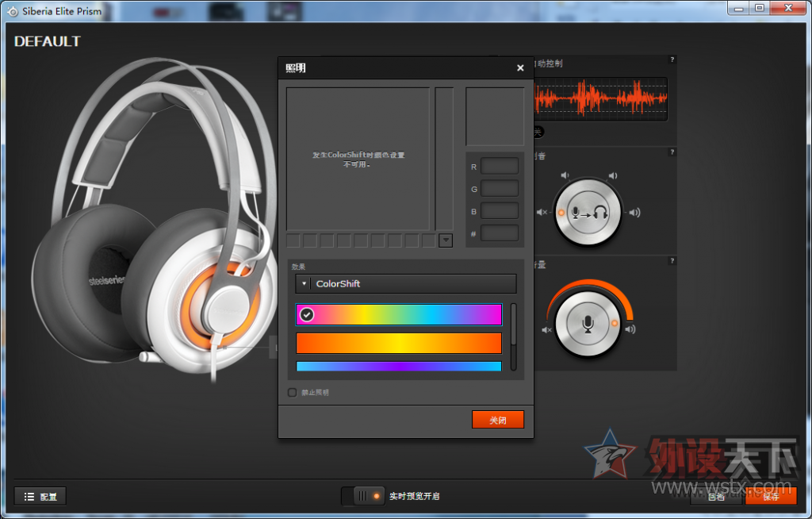Select the orange-yellow ColorShift gradient
Viewport: 812px width, 519px height.
(399, 344)
